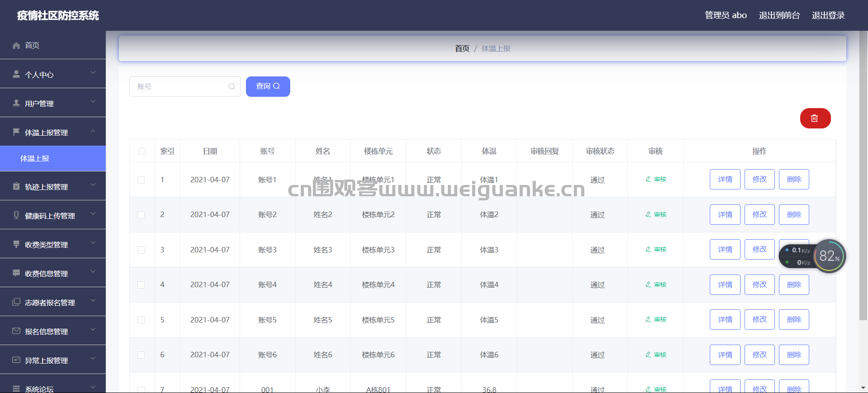Click the 账号 search input field
Viewport: 868px width, 393px height.
tap(184, 86)
